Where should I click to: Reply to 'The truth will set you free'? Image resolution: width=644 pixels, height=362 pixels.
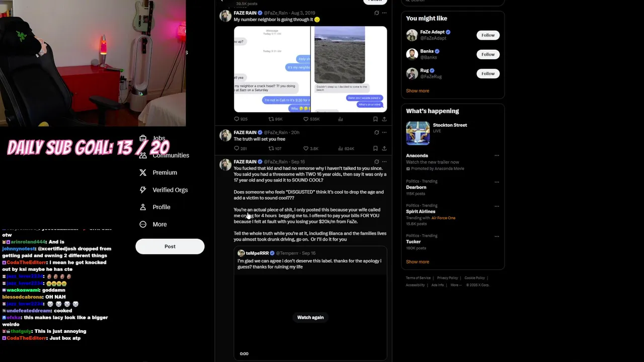pyautogui.click(x=236, y=148)
